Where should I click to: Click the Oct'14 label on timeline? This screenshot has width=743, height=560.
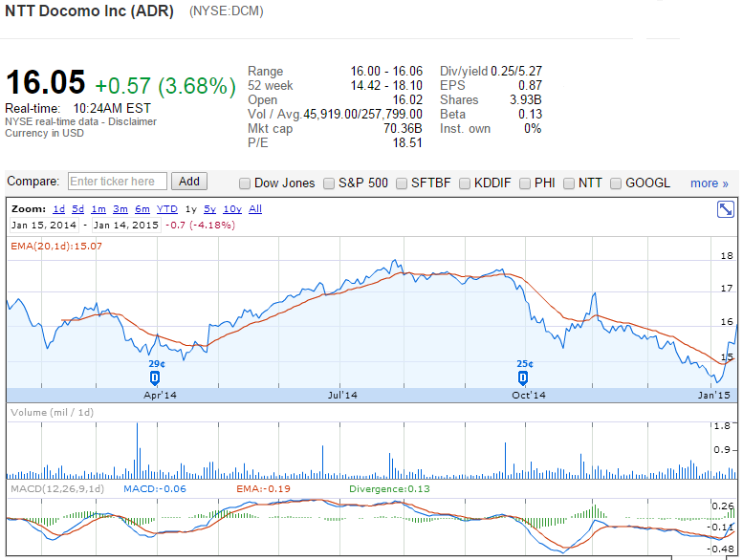point(529,396)
